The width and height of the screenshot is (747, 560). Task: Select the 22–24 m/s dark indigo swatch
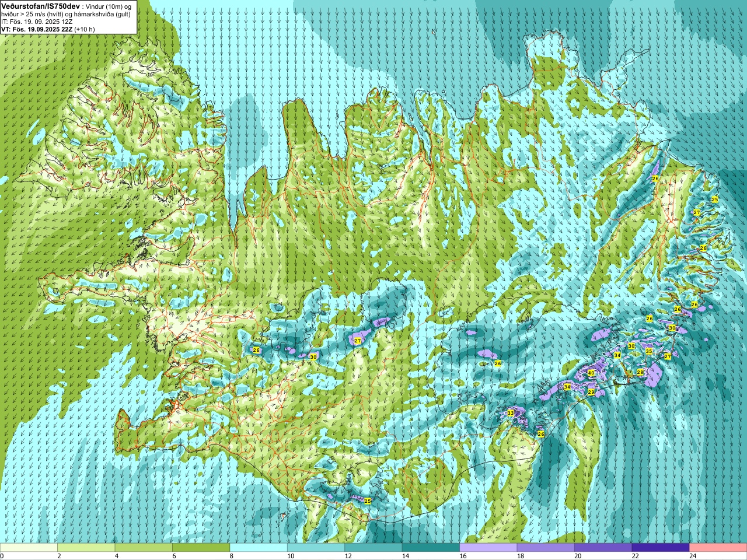[x=661, y=548]
